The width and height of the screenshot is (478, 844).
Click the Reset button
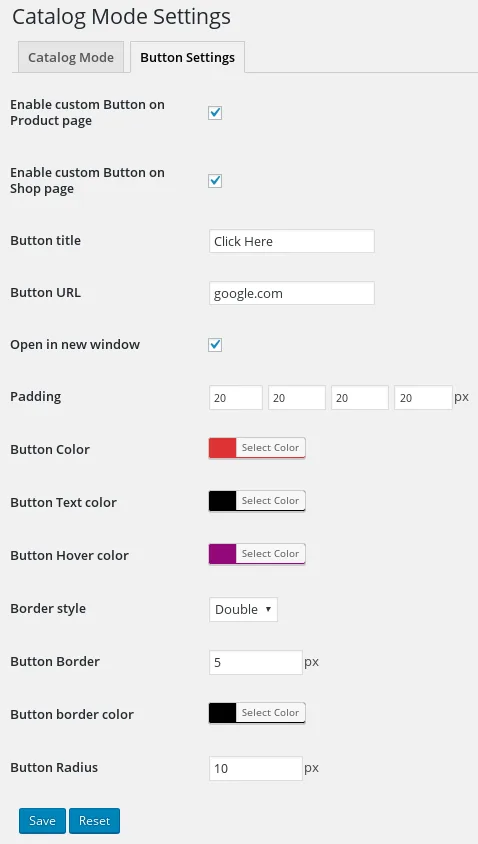94,821
